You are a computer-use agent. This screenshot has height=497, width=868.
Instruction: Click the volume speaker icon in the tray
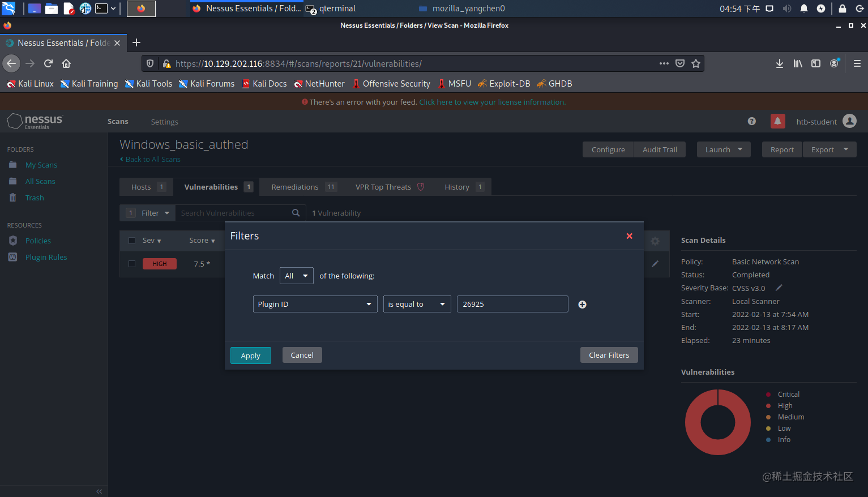pos(787,8)
